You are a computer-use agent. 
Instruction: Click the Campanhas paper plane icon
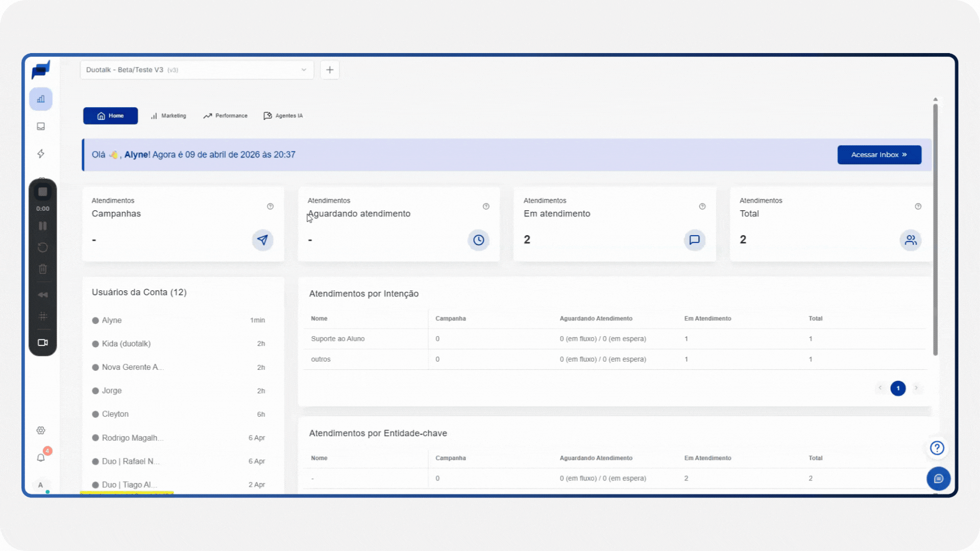(x=262, y=240)
